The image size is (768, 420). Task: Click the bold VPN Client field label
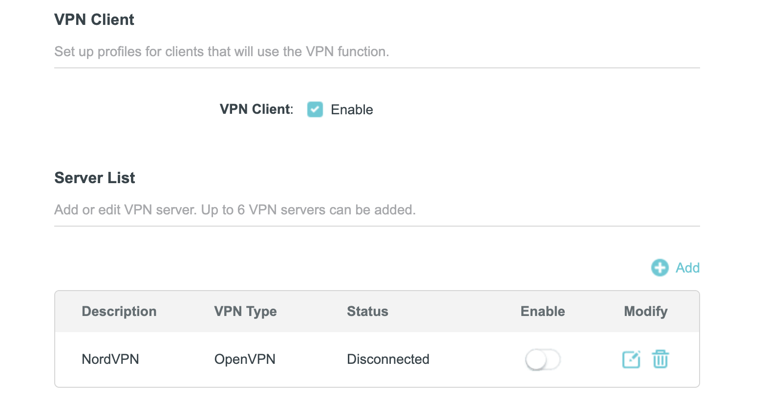coord(256,109)
